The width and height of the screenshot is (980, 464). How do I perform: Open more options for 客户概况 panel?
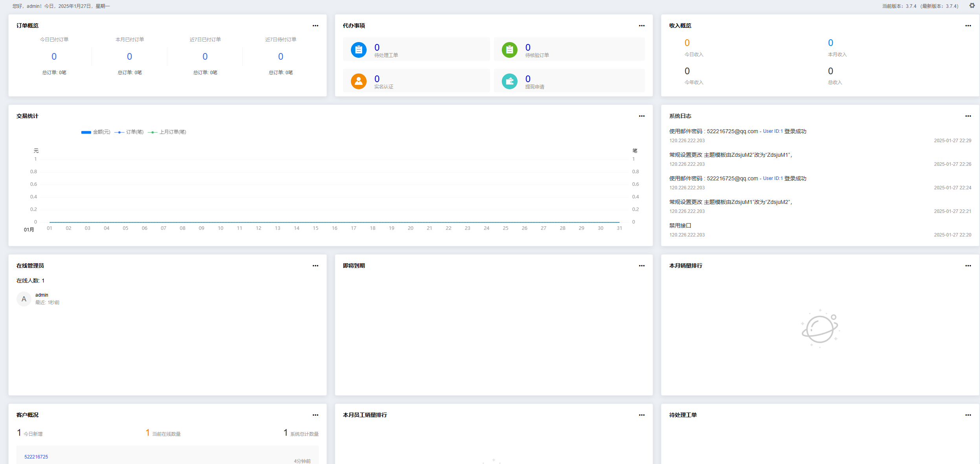315,415
